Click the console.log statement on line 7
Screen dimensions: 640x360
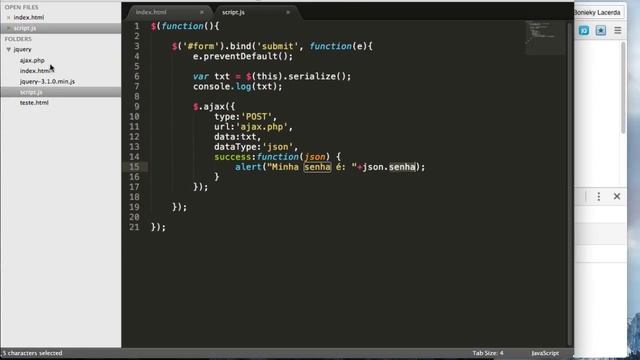(238, 87)
